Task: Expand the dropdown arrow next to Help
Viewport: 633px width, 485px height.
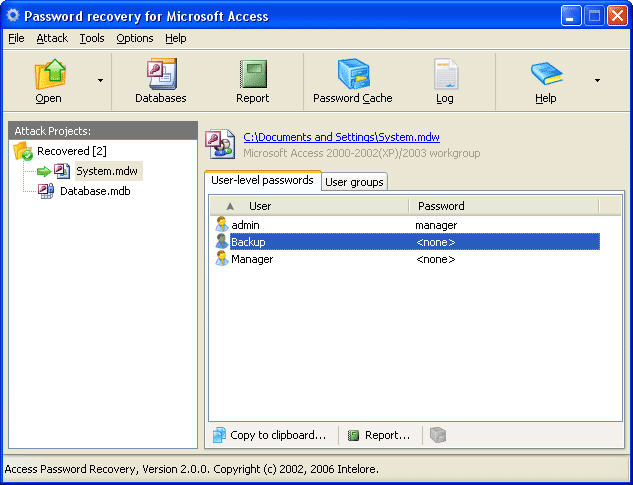Action: [597, 80]
